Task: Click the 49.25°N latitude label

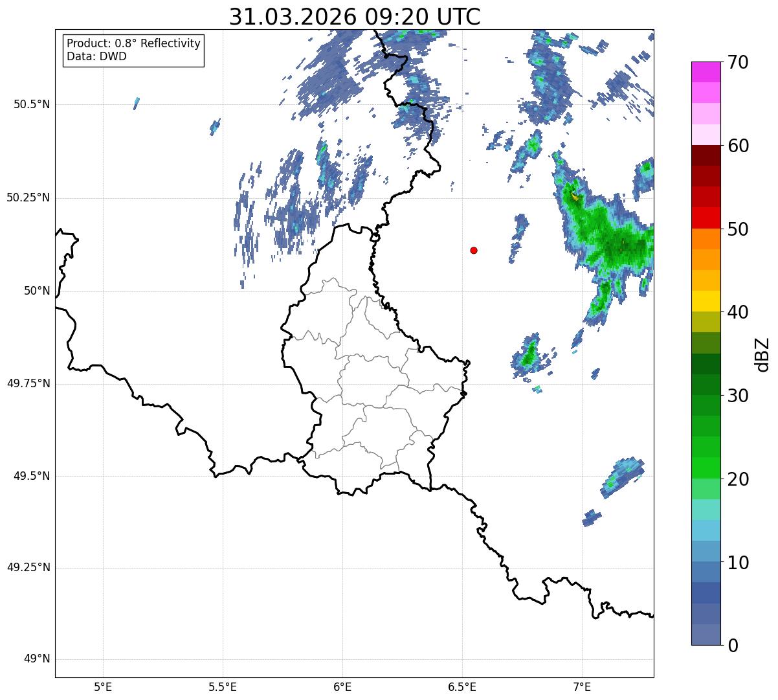Action: click(x=28, y=568)
